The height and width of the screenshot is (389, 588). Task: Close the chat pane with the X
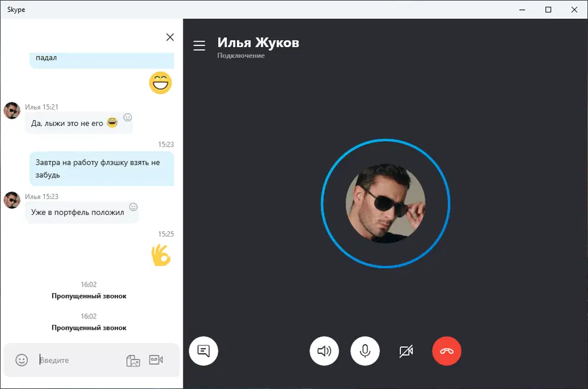point(170,37)
